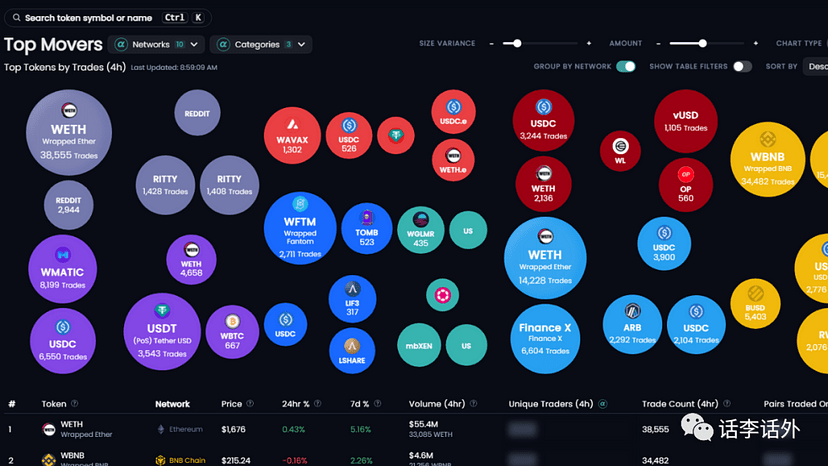Select the WOLMR teal bubble
The image size is (828, 466).
[x=420, y=231]
